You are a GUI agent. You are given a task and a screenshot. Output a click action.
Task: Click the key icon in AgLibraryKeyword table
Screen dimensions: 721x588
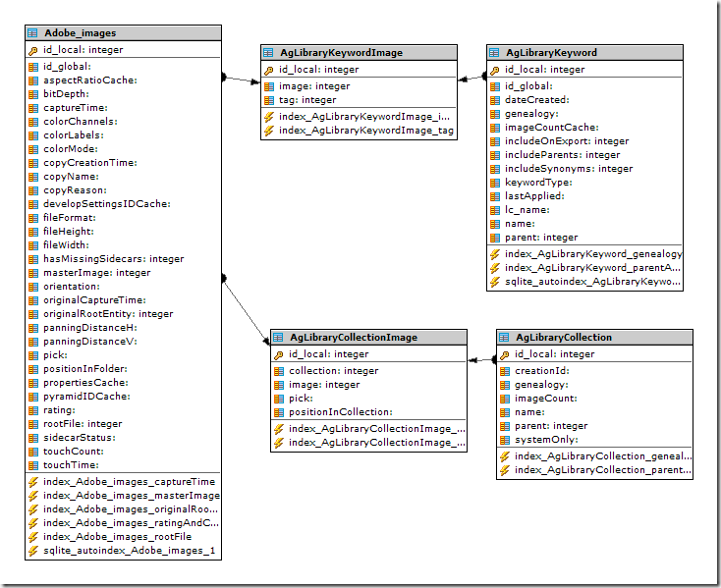495,70
